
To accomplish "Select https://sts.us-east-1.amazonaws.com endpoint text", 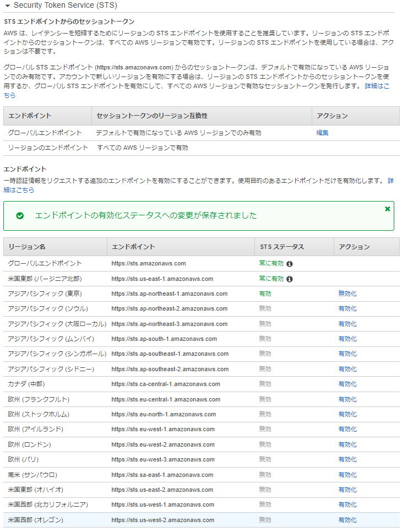I will (162, 279).
